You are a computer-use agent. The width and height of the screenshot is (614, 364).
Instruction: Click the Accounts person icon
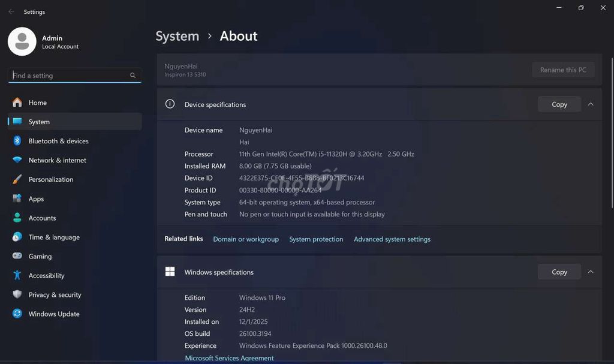[17, 218]
